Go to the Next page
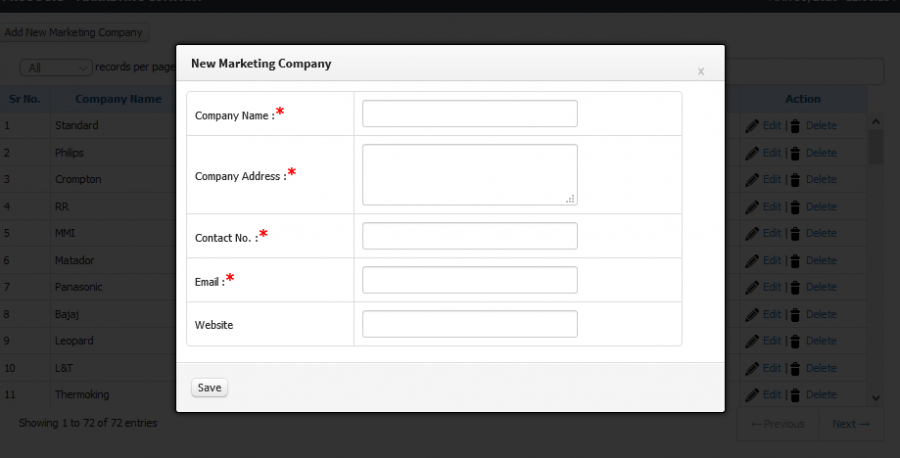This screenshot has width=900, height=458. coord(851,424)
